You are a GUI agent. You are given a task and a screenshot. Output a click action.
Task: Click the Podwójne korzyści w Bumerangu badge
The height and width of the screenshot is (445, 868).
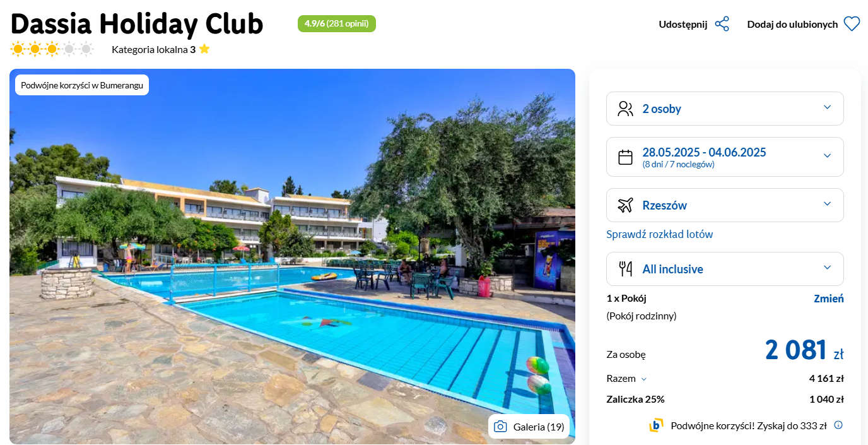pos(82,85)
